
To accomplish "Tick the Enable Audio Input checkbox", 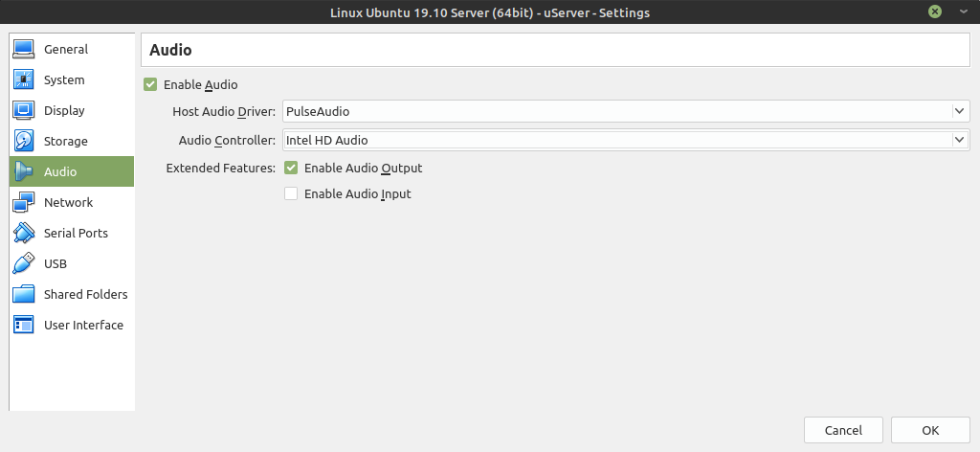I will (x=291, y=193).
